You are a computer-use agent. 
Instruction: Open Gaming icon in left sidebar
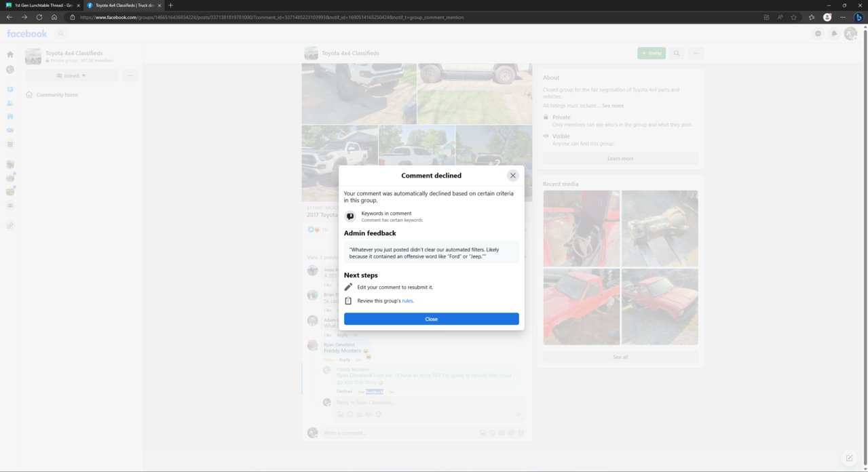(10, 130)
